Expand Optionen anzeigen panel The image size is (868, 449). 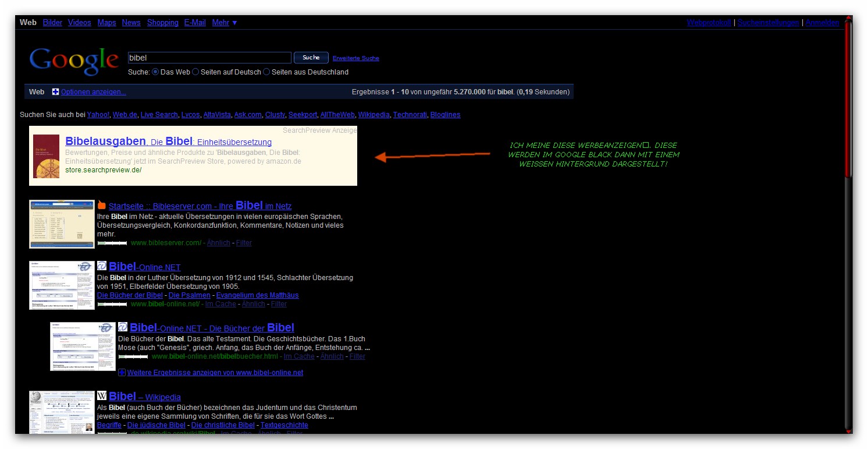94,92
